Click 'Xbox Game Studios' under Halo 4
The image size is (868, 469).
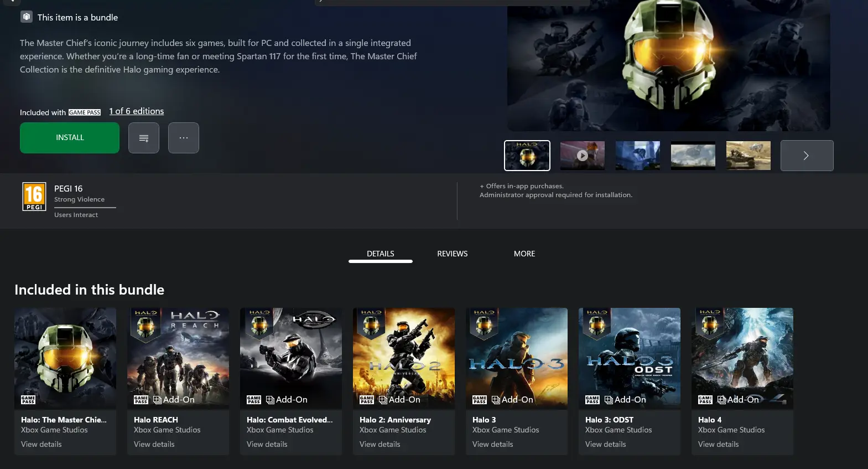731,430
